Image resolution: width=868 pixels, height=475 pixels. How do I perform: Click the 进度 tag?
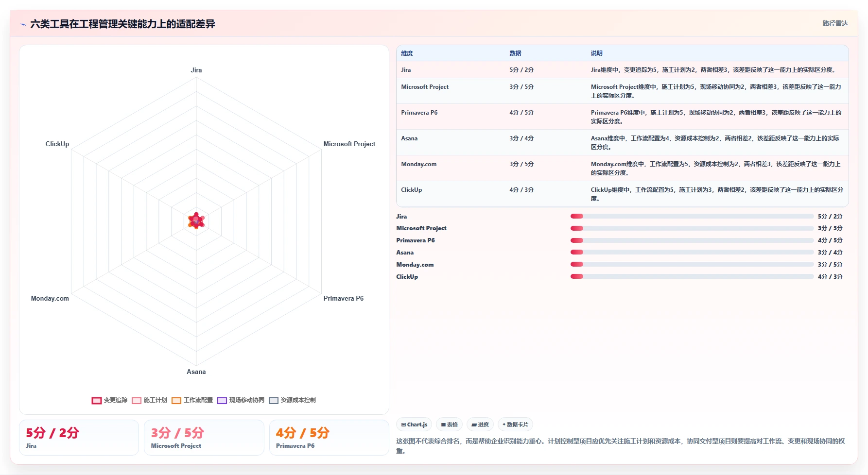[x=480, y=424]
